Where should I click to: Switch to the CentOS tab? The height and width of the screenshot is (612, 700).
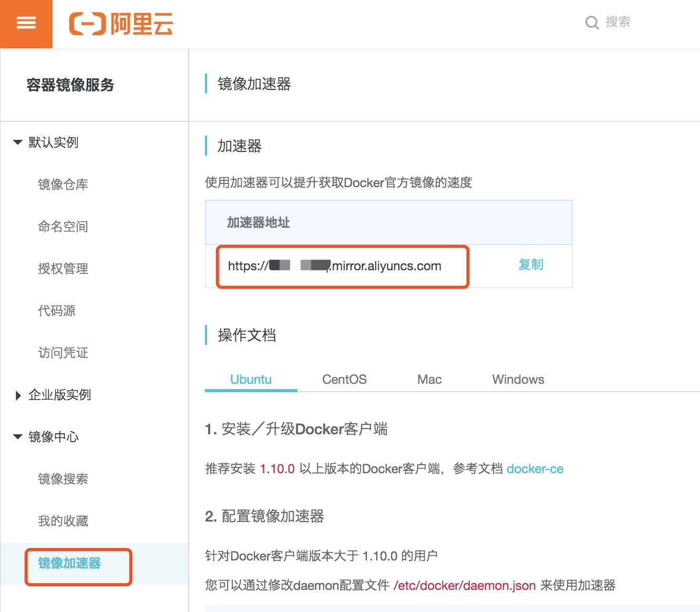pos(344,380)
